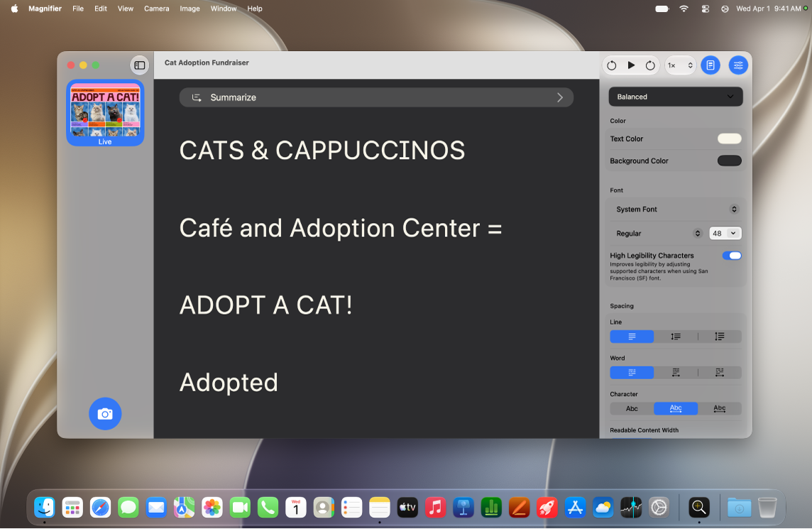This screenshot has height=529, width=812.
Task: Open the Regular font weight dropdown
Action: point(658,233)
